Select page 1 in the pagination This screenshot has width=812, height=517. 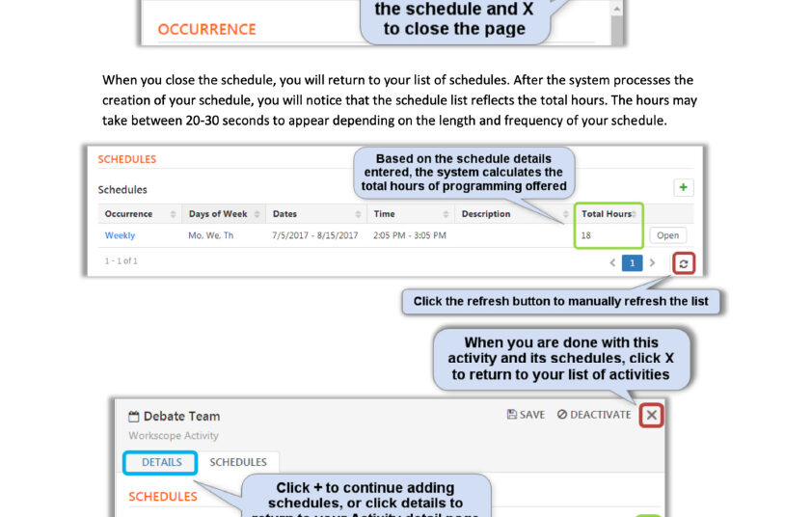632,262
